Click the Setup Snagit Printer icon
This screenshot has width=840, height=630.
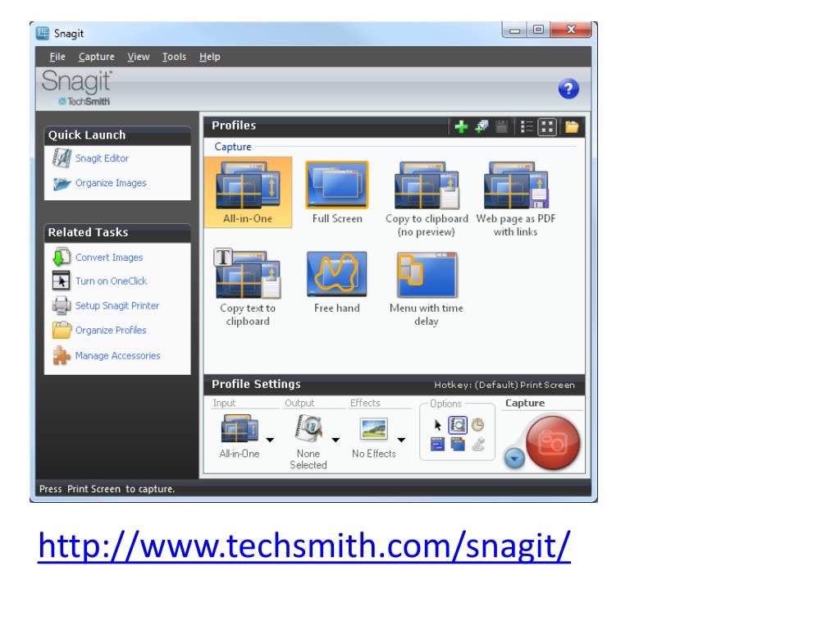(62, 305)
